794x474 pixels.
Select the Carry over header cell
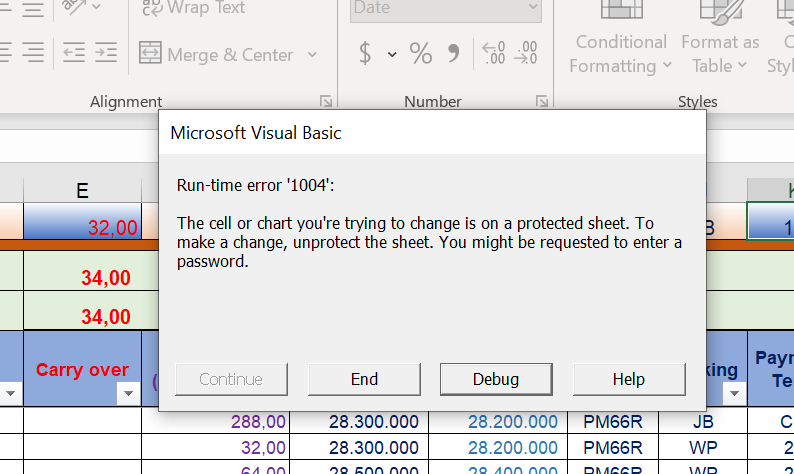[x=82, y=369]
